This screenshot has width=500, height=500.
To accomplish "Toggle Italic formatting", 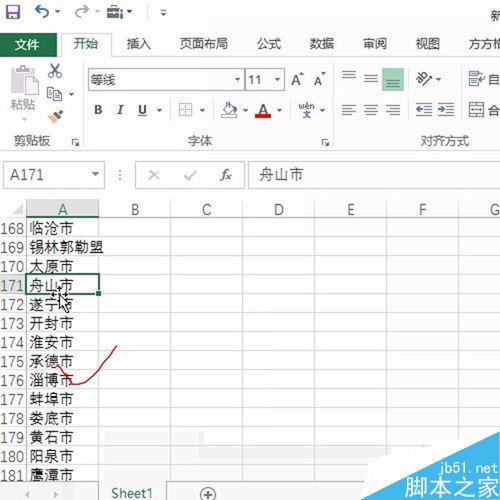I will coord(120,110).
